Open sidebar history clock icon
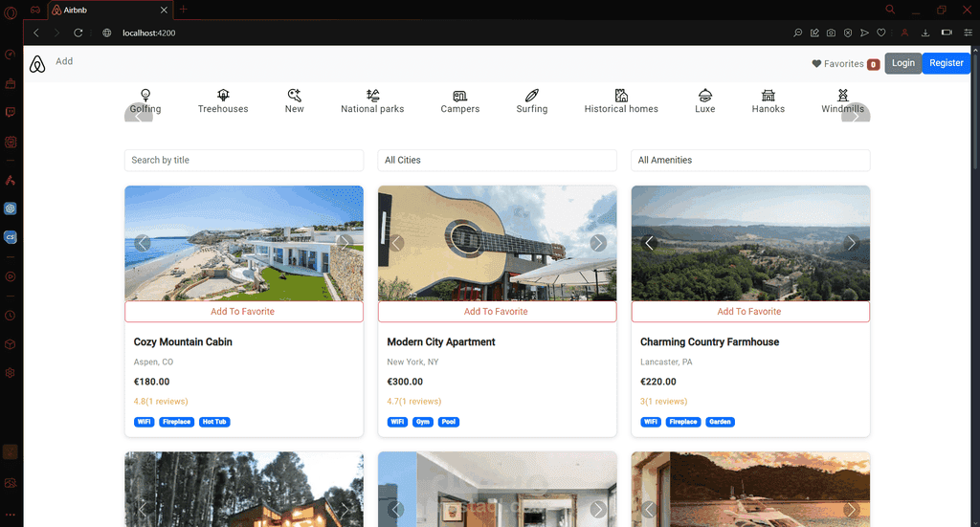The width and height of the screenshot is (980, 527). click(x=11, y=316)
